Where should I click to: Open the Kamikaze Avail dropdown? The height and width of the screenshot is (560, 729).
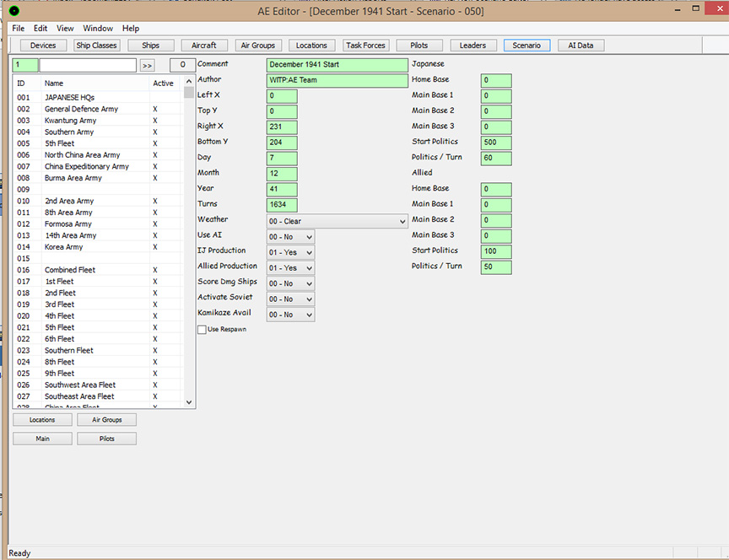tap(290, 315)
